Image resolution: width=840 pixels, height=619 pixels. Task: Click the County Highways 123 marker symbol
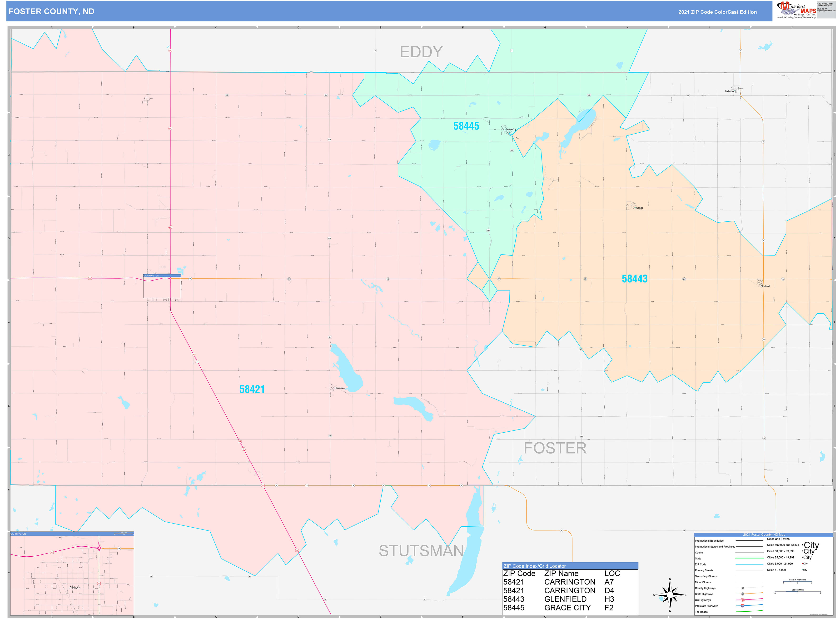[x=743, y=588]
